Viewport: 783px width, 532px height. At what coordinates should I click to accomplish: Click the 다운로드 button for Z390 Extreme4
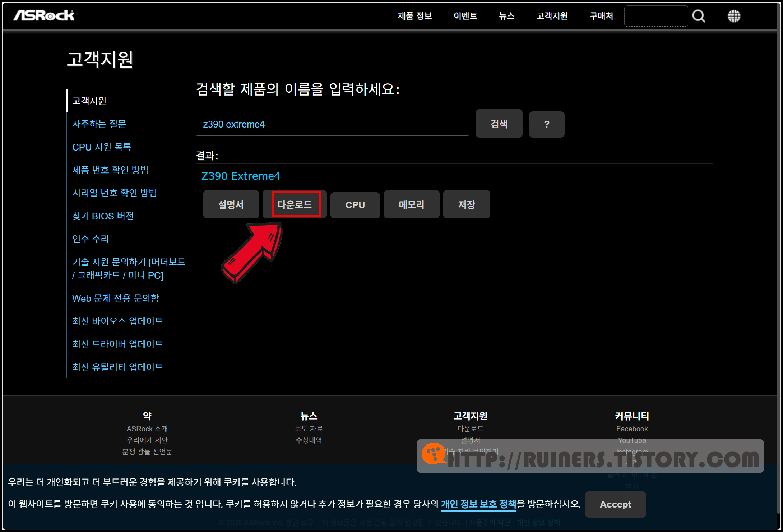295,204
